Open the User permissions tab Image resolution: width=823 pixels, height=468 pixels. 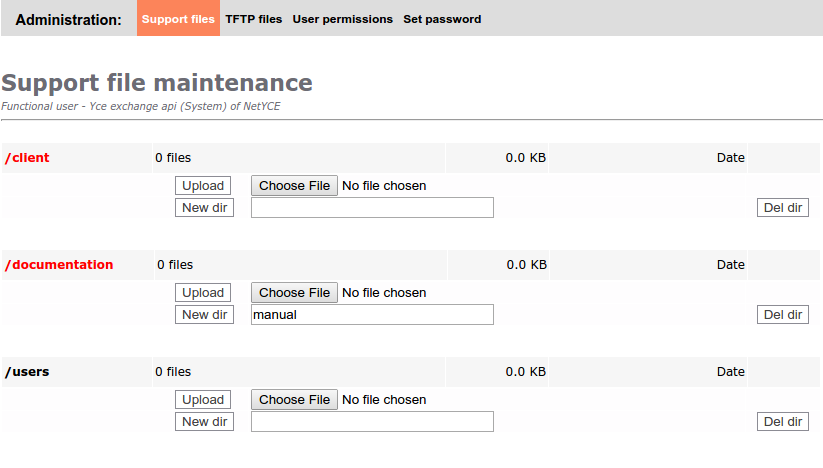(x=343, y=19)
